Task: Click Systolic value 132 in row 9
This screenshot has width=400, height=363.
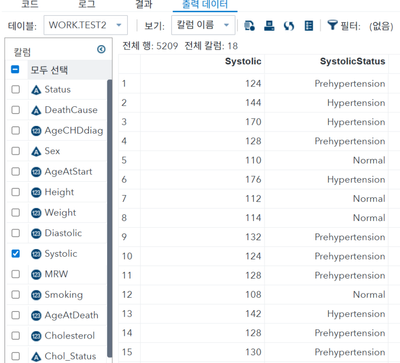Action: point(253,237)
